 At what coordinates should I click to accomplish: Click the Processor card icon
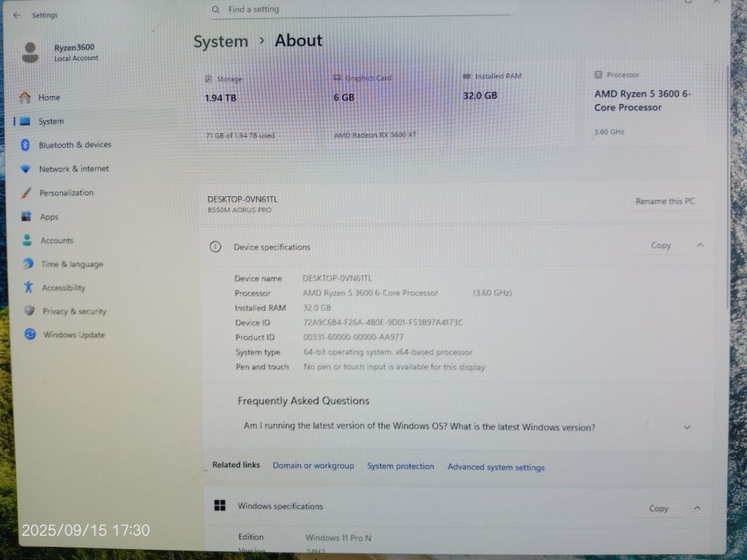pos(598,74)
